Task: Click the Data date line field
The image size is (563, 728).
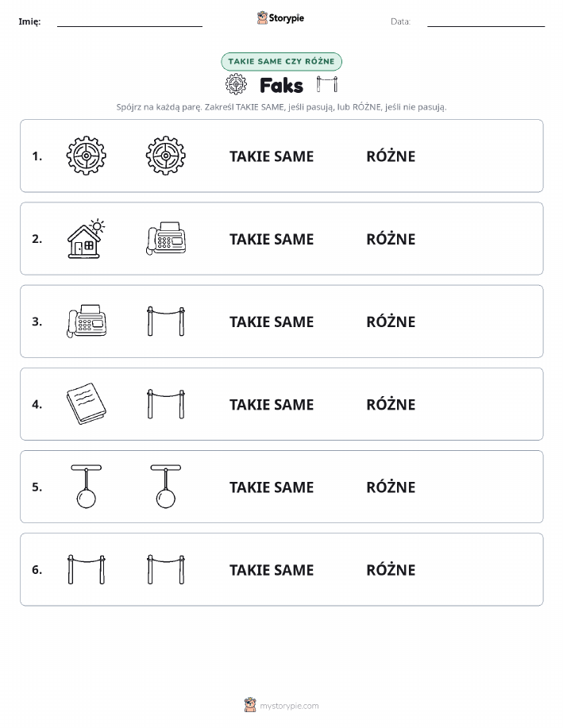Action: click(486, 21)
